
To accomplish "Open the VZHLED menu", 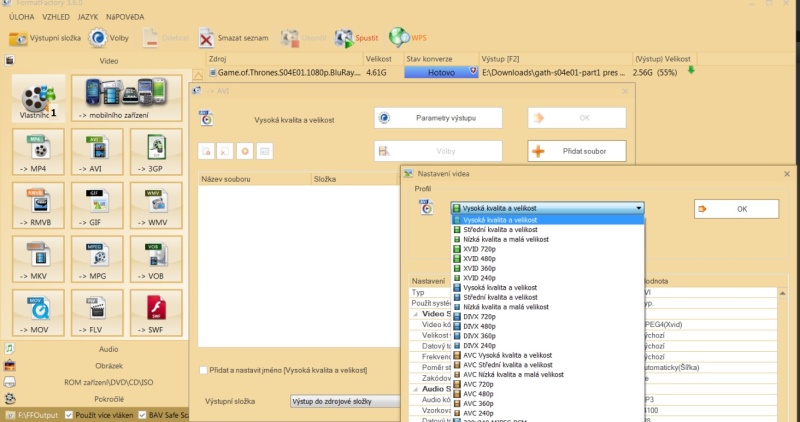I will (x=56, y=17).
